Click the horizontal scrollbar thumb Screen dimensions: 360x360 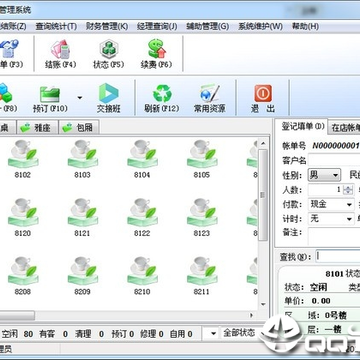pyautogui.click(x=17, y=315)
